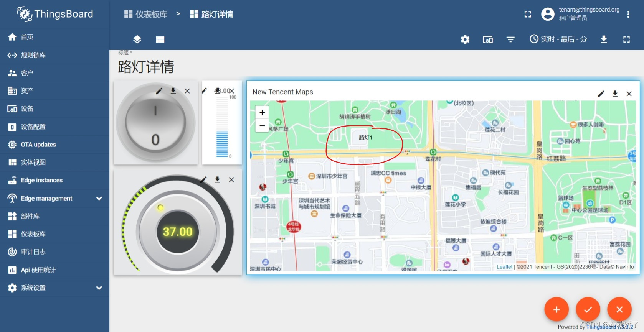Toggle the top-right fullscreen icon in header

tap(528, 15)
